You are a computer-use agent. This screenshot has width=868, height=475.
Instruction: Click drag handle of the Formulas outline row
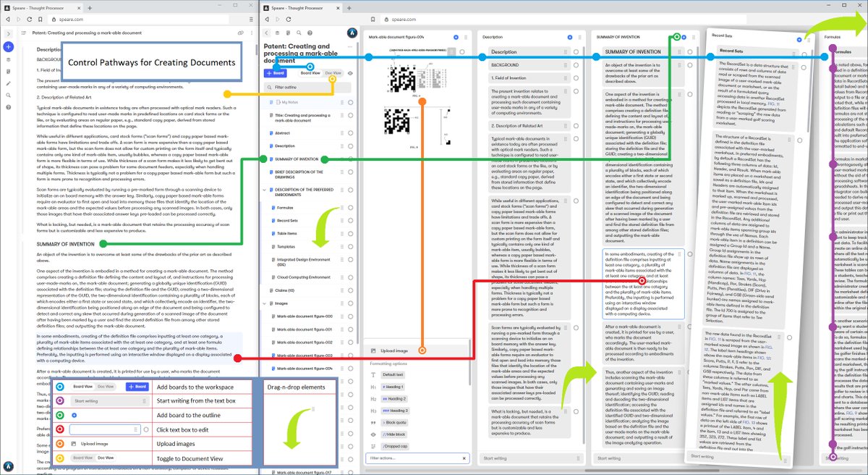coord(342,207)
